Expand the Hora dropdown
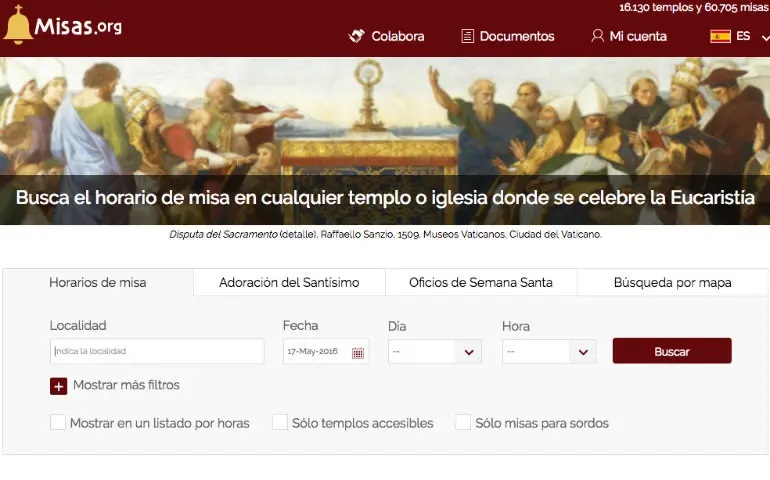The height and width of the screenshot is (480, 770). (549, 352)
